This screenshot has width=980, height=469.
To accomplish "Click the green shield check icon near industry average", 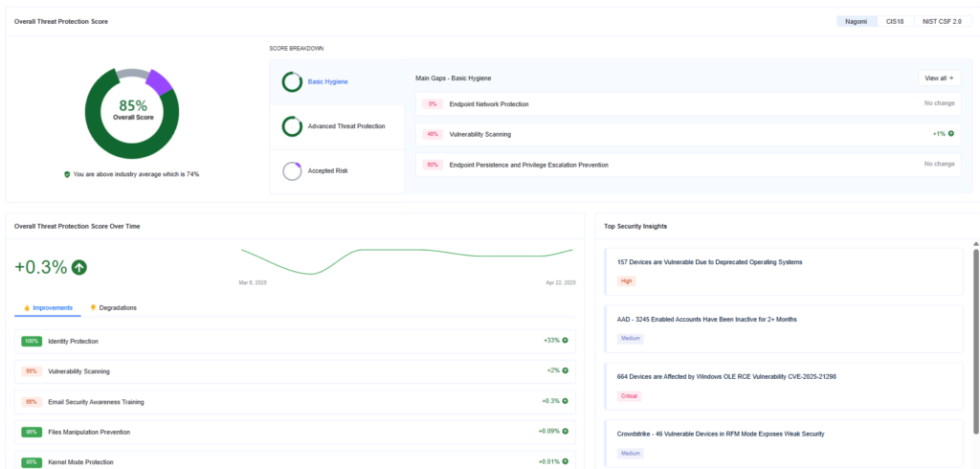I will pyautogui.click(x=67, y=174).
